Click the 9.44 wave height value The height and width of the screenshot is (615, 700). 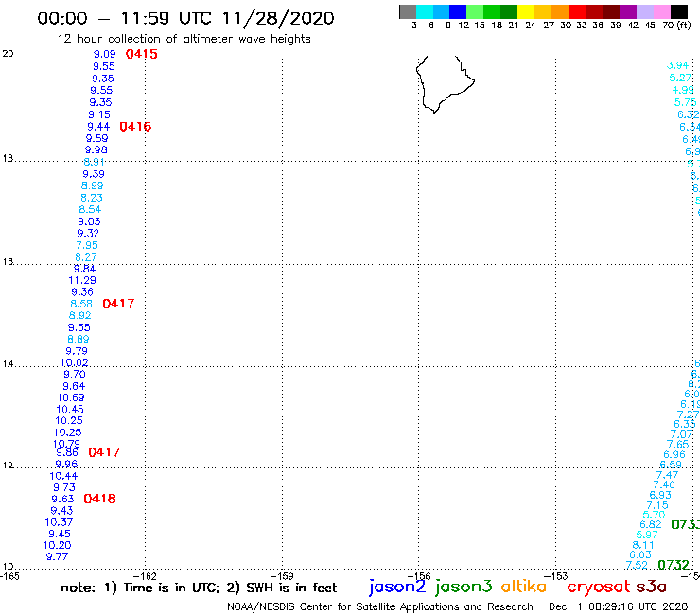(98, 127)
